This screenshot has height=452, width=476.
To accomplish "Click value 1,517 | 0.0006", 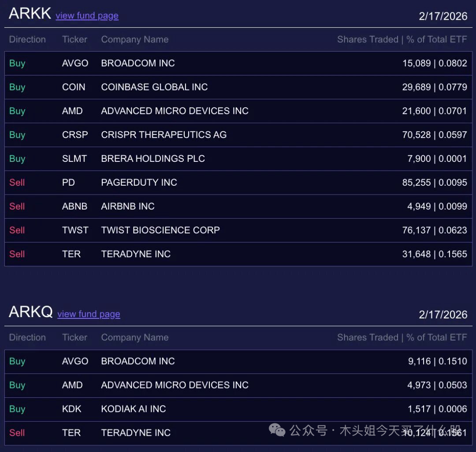I will pos(438,409).
